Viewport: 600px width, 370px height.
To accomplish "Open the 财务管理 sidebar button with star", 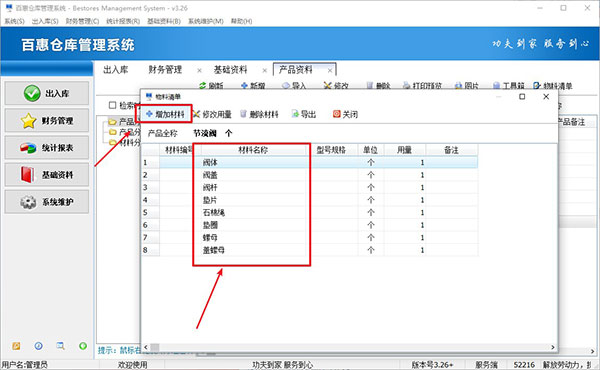I will point(47,121).
